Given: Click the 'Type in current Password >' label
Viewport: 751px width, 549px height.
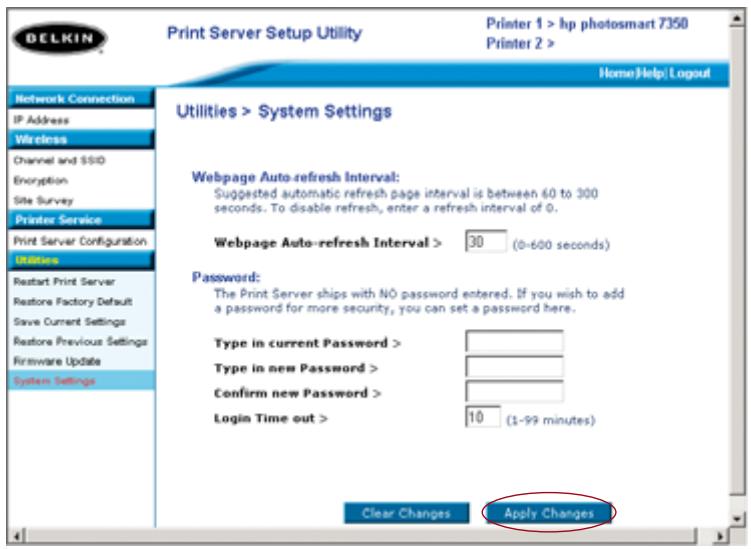Looking at the screenshot, I should [x=307, y=343].
